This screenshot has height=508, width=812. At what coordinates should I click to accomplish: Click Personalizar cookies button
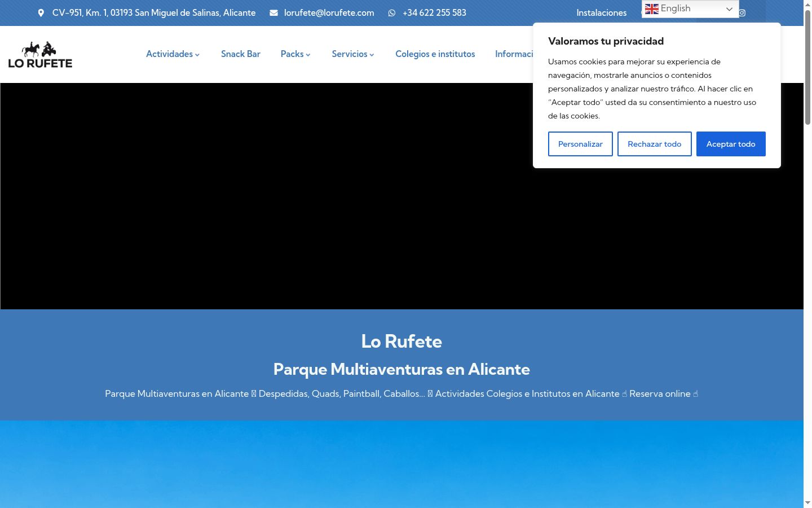[x=580, y=144]
